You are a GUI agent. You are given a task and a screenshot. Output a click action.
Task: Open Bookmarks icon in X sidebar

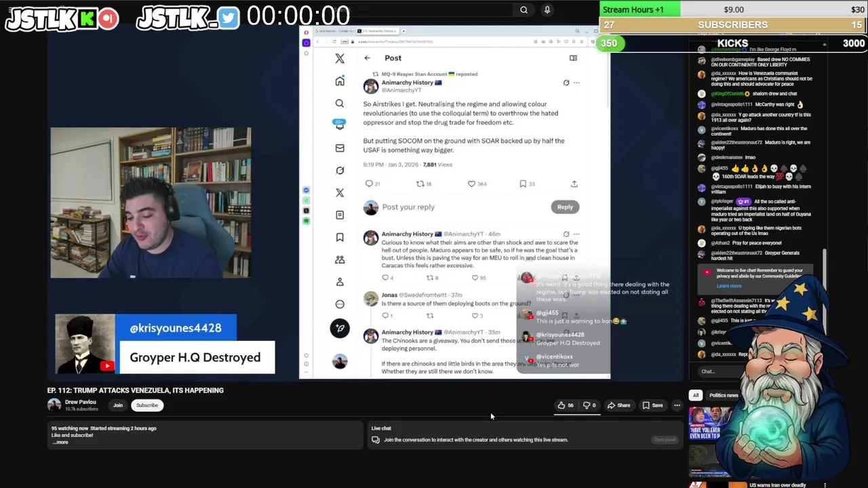[340, 237]
